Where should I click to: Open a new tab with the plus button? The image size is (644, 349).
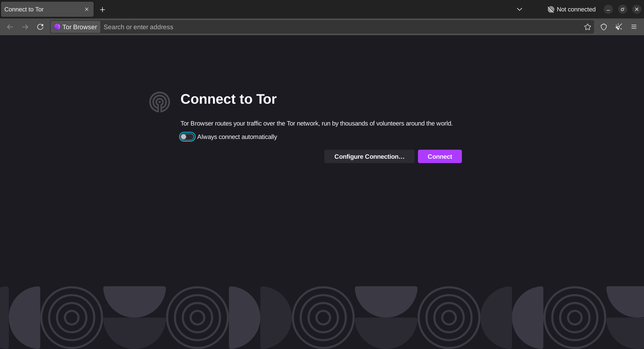(x=103, y=9)
